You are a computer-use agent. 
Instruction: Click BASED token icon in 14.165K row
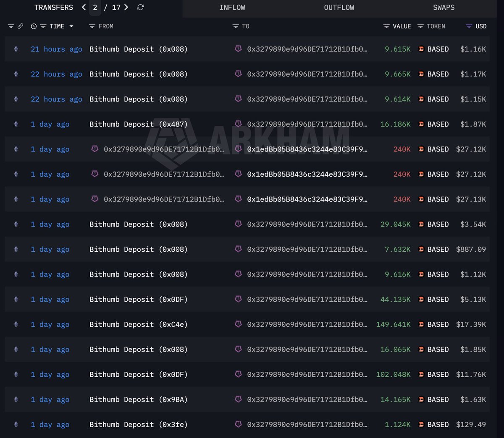pos(421,399)
